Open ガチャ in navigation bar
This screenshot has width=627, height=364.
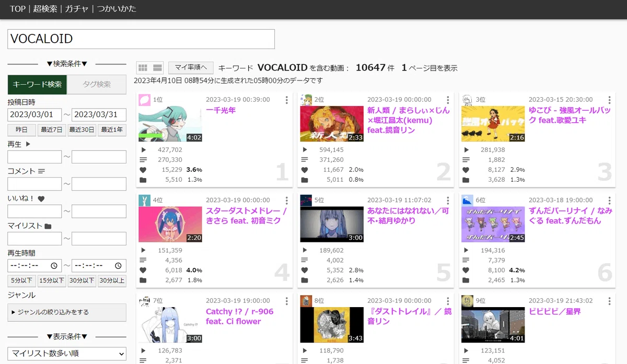point(77,9)
